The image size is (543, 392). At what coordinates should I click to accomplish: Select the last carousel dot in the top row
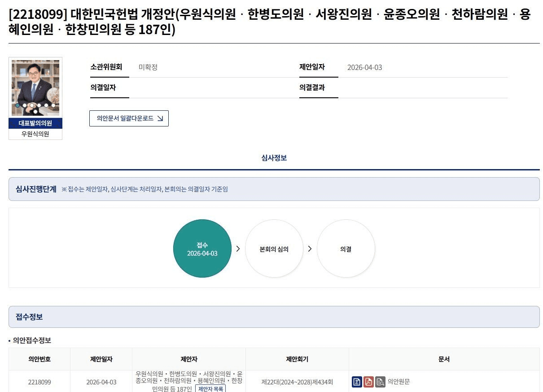53,105
